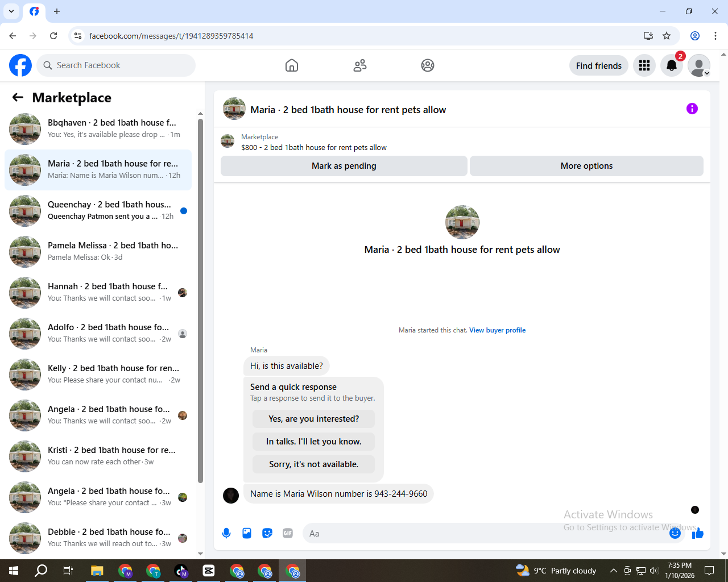Open the Chrome profile icon

pyautogui.click(x=695, y=36)
